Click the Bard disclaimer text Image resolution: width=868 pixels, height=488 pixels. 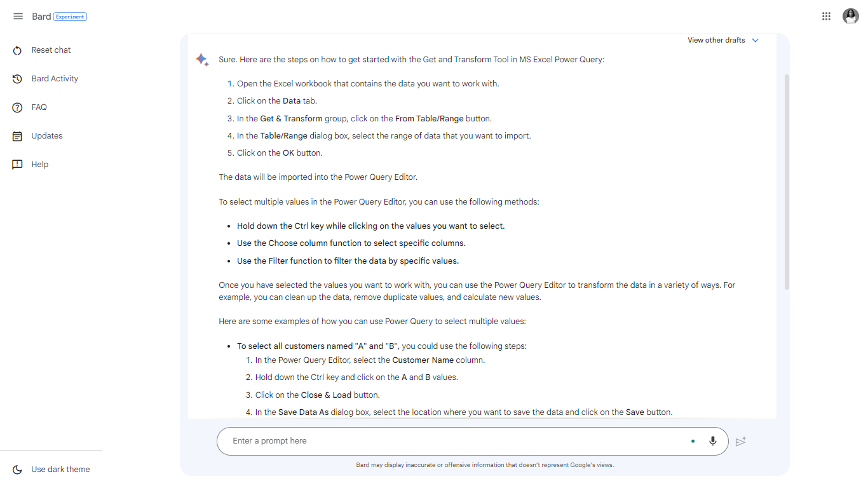(485, 465)
